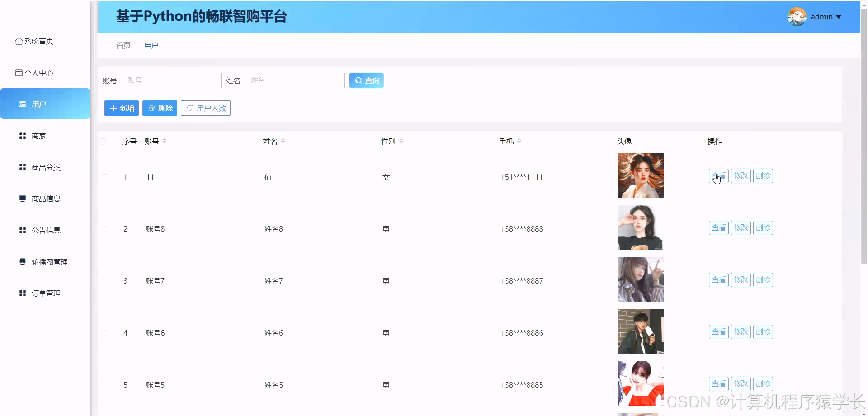Image resolution: width=868 pixels, height=416 pixels.
Task: Click row 删除 for 账号7
Action: pyautogui.click(x=763, y=280)
